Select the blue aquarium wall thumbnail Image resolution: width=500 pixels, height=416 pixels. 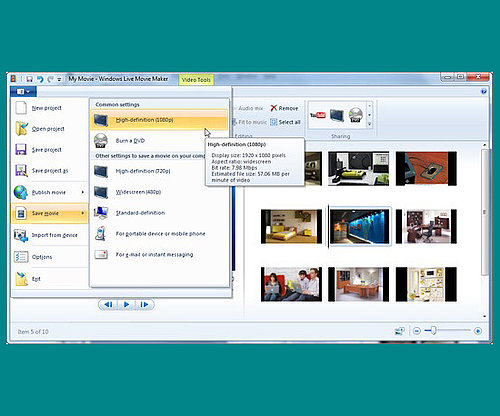(359, 226)
